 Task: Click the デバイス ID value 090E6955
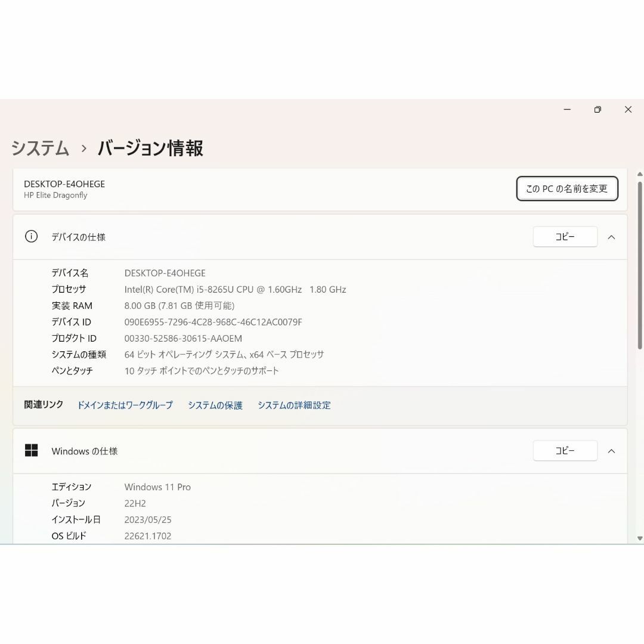(213, 322)
